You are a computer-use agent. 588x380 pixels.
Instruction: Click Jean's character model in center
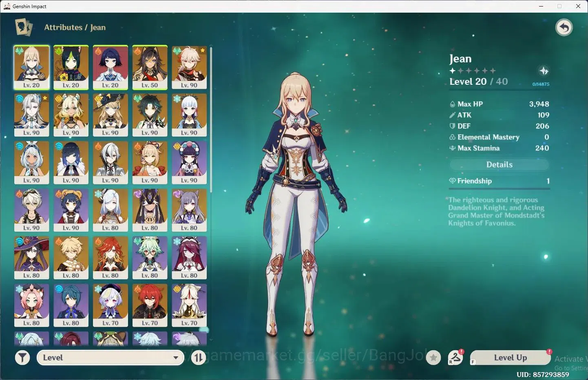pyautogui.click(x=296, y=204)
